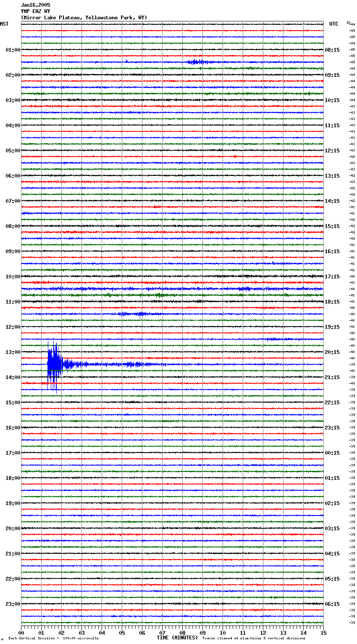Click the 16:00 MST time label
The height and width of the screenshot is (644, 357).
click(13, 428)
